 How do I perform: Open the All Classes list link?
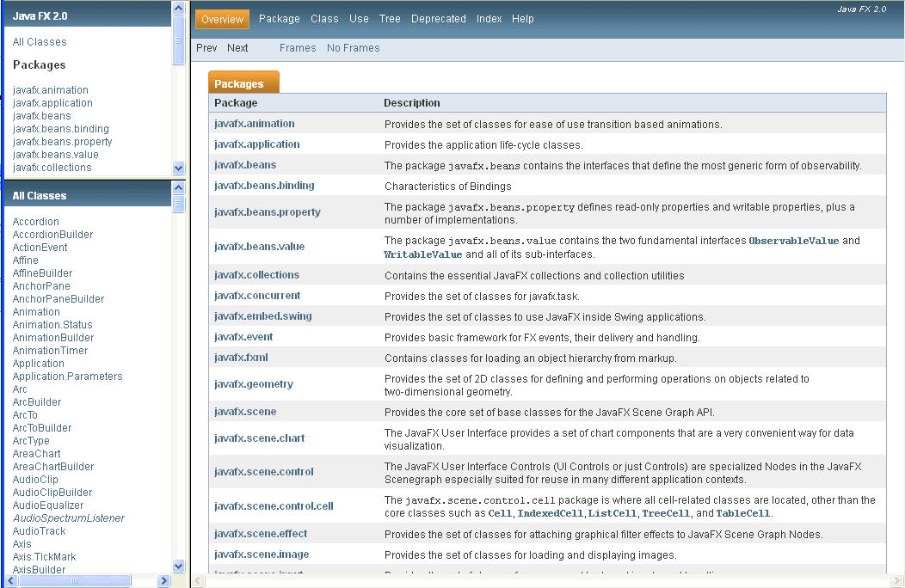(39, 41)
